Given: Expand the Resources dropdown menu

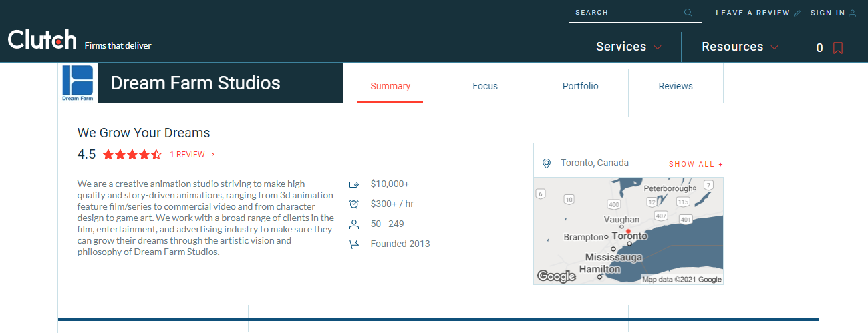Looking at the screenshot, I should pyautogui.click(x=740, y=47).
